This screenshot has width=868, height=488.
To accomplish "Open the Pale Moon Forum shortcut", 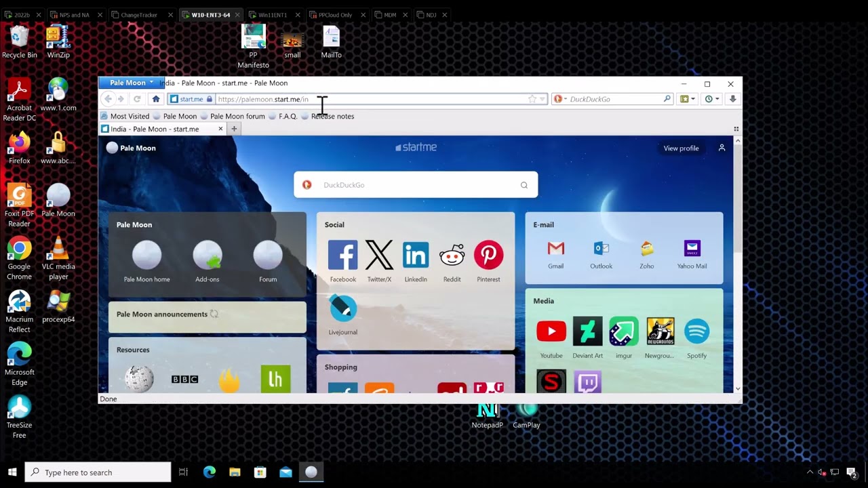I will [x=268, y=262].
